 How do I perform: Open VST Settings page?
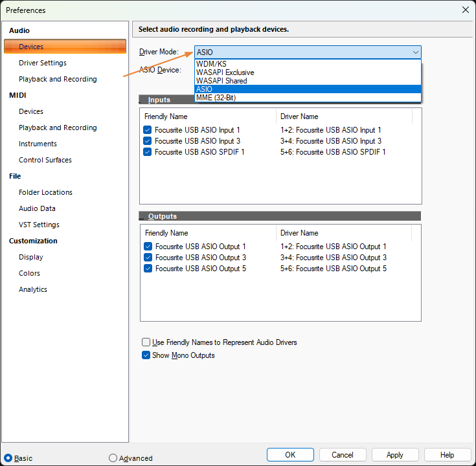click(x=39, y=225)
